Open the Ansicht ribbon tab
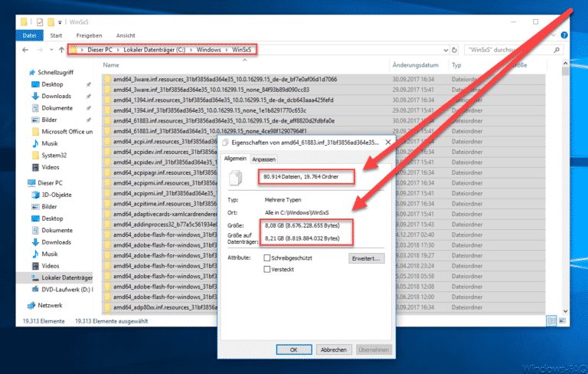Image resolution: width=588 pixels, height=374 pixels. tap(126, 35)
